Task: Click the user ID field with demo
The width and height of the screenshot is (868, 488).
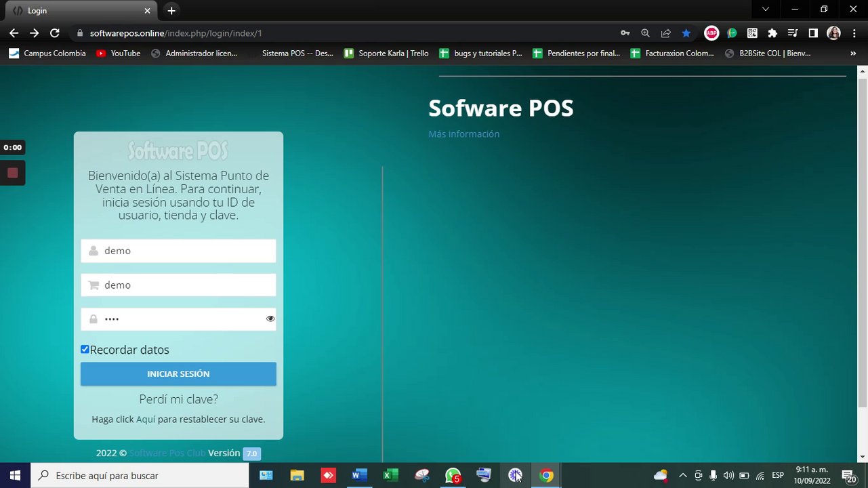Action: click(x=178, y=251)
